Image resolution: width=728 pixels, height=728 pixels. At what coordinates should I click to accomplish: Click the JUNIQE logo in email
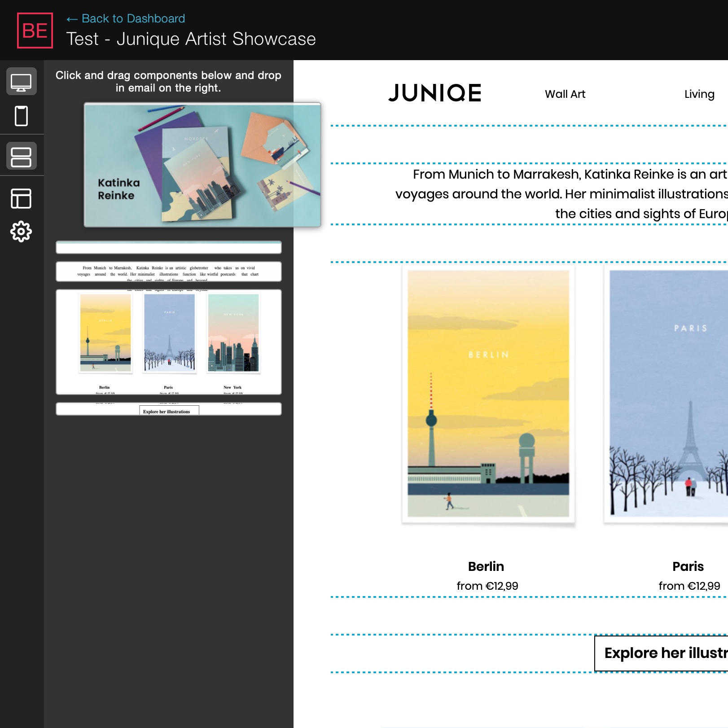tap(435, 93)
